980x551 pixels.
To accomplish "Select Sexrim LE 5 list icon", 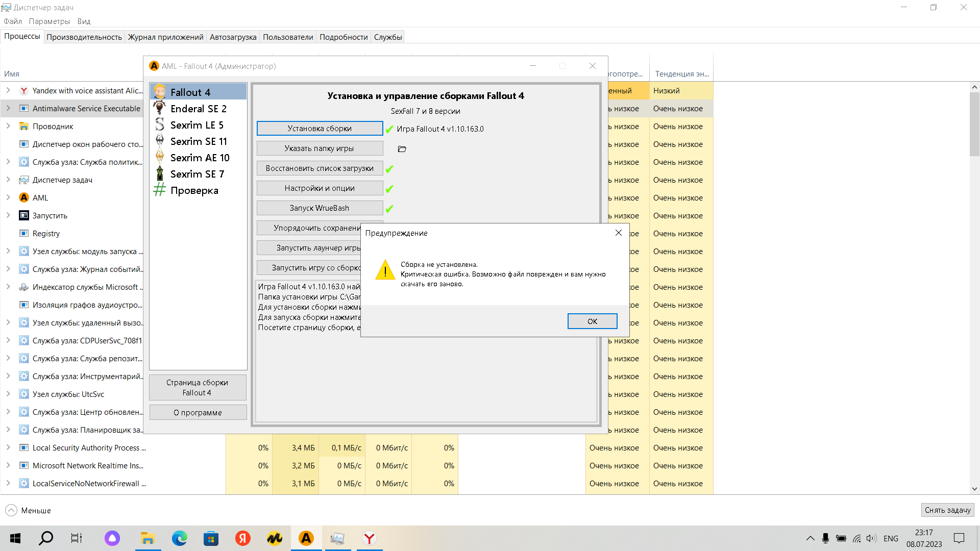I will (160, 124).
